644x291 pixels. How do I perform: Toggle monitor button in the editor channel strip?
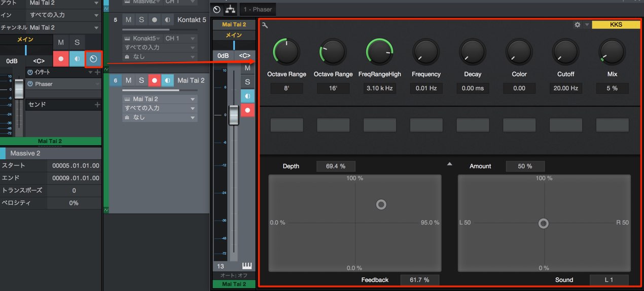click(x=247, y=96)
